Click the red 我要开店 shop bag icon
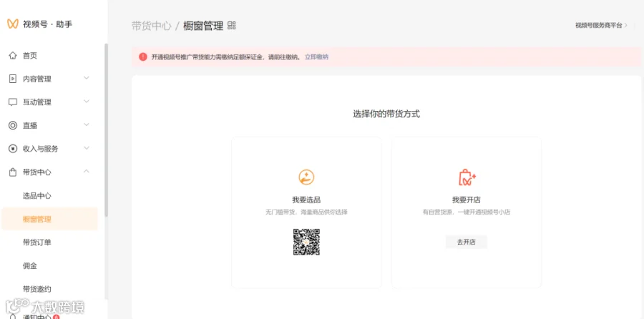 point(467,177)
